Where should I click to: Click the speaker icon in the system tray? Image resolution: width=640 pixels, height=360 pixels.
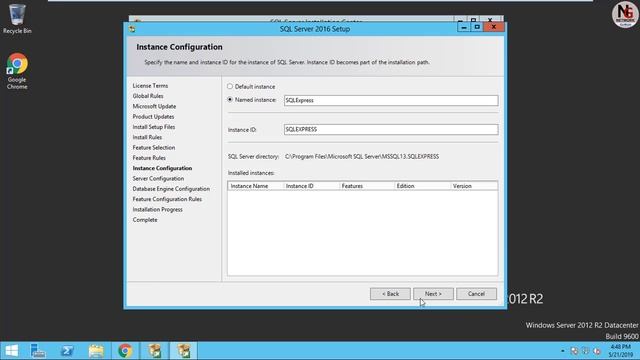coord(597,351)
